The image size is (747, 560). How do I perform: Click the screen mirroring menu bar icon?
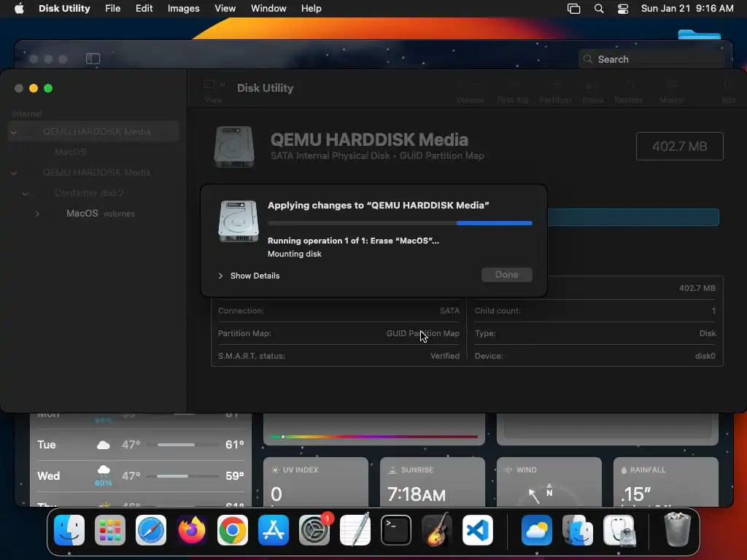[573, 9]
